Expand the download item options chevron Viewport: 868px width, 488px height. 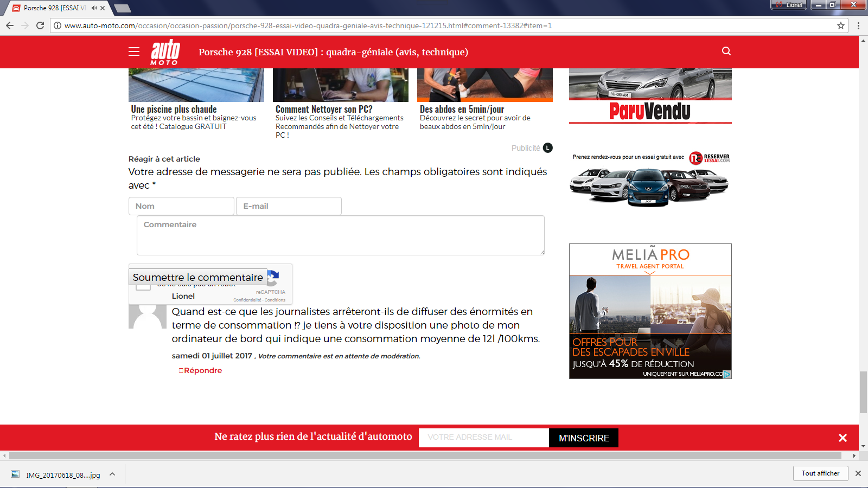[x=112, y=474]
